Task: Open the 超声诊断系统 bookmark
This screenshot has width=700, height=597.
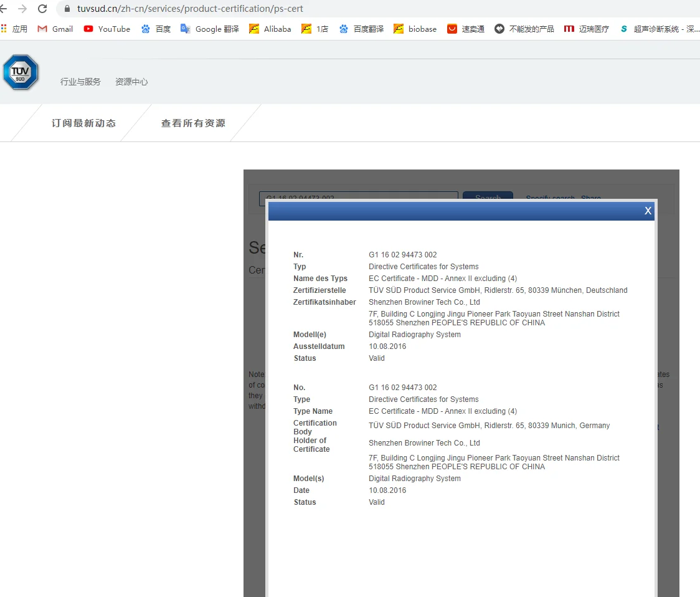Action: click(660, 29)
